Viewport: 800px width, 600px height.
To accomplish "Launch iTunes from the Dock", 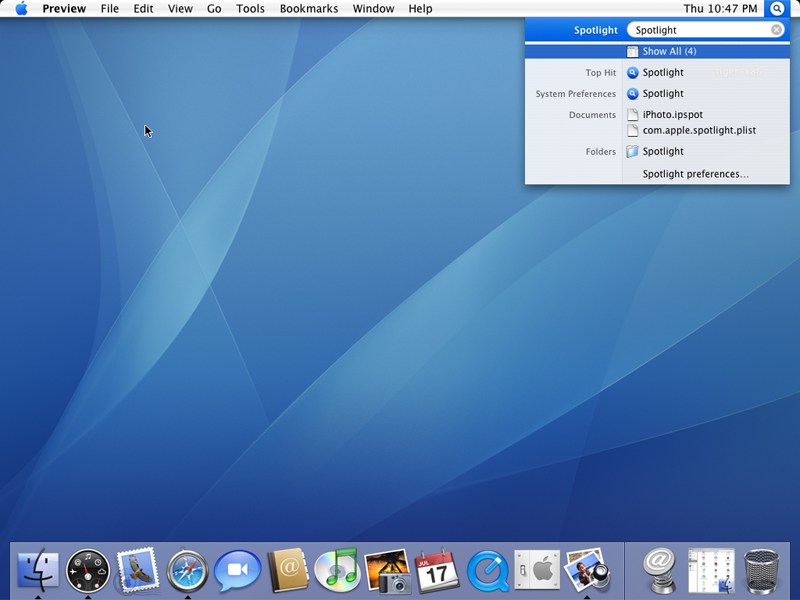I will (x=337, y=570).
